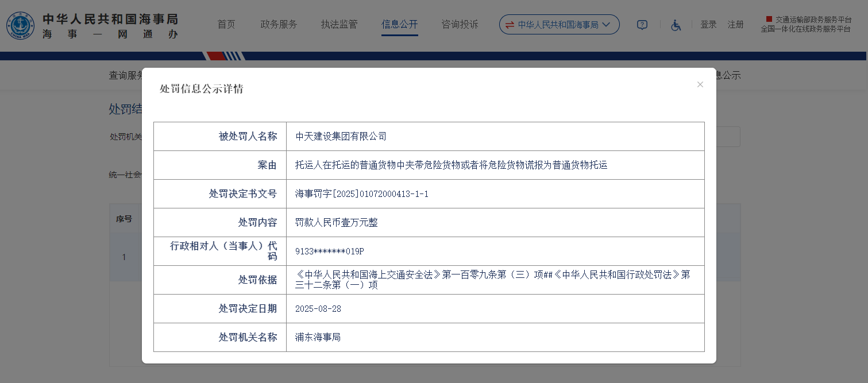The image size is (868, 383).
Task: Go to 首页 in navigation
Action: click(226, 25)
